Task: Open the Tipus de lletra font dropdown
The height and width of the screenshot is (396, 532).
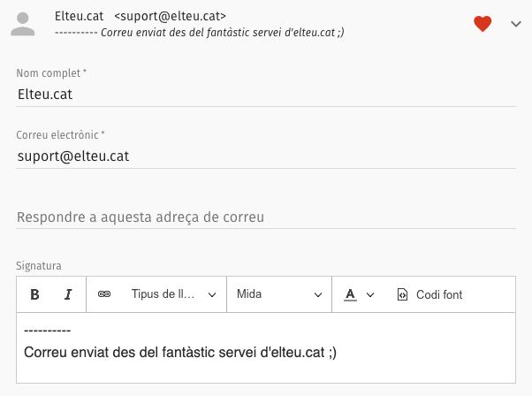Action: click(173, 294)
